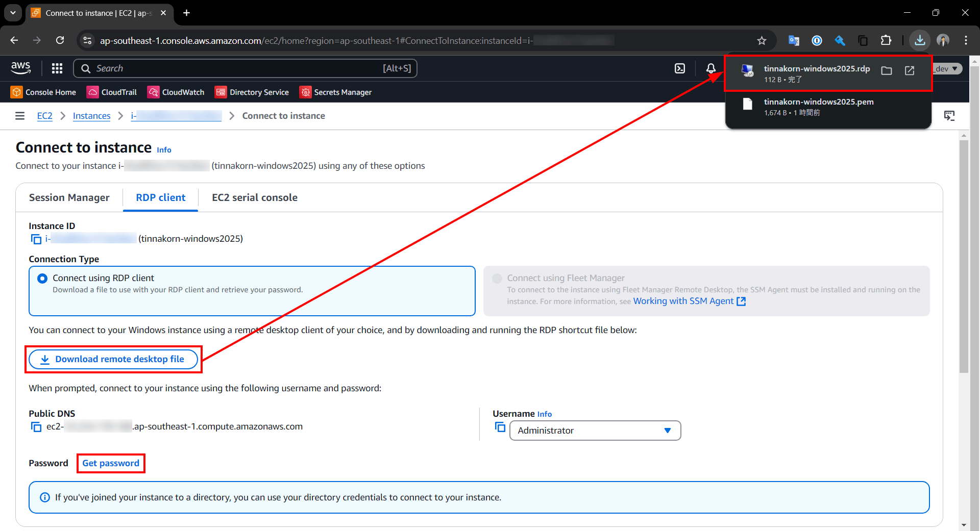980x531 pixels.
Task: Click the AWS search input field
Action: 245,68
